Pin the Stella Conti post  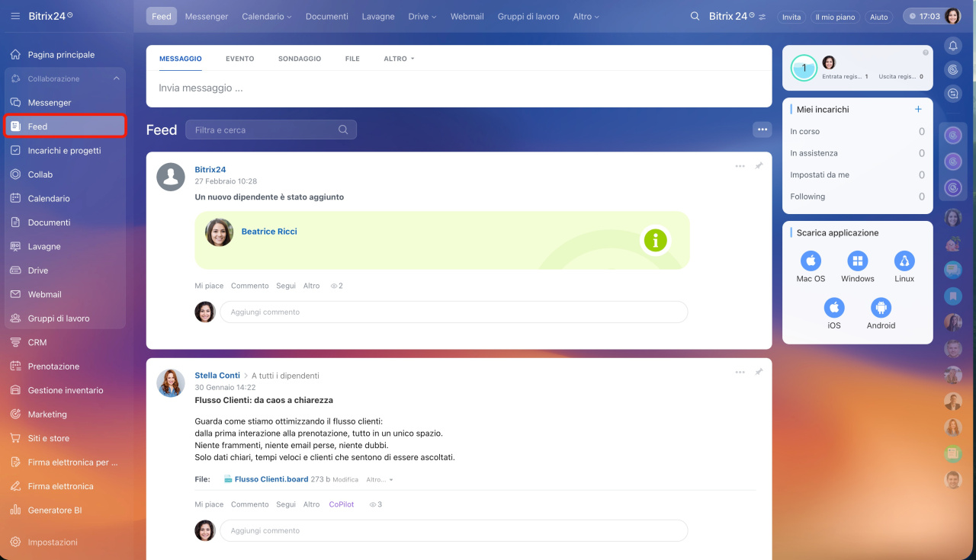(x=759, y=372)
